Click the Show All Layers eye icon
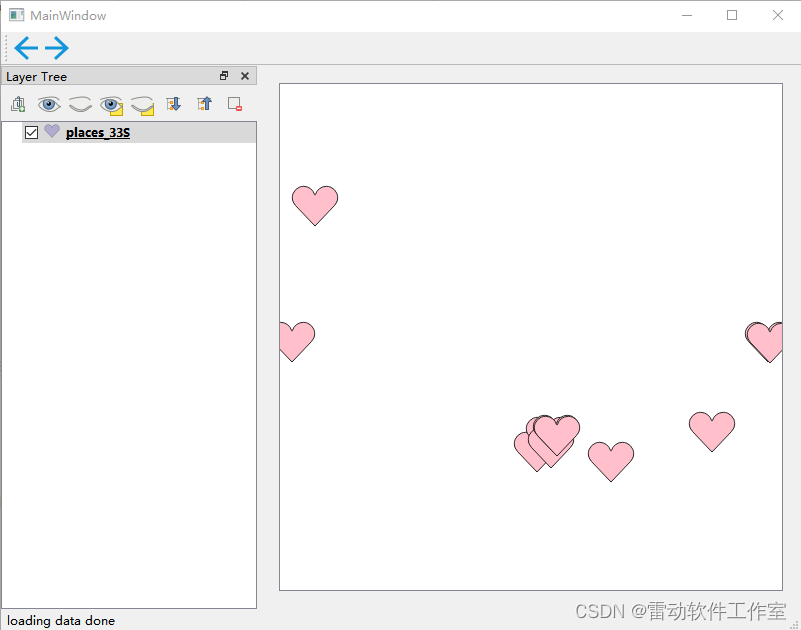The height and width of the screenshot is (630, 801). [x=49, y=105]
